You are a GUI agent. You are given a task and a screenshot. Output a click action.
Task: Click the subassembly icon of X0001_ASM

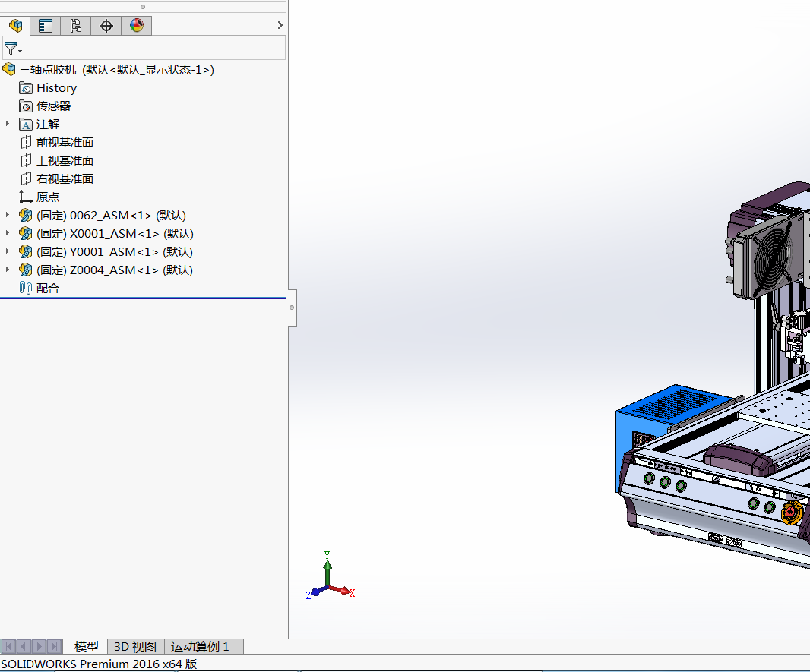click(x=25, y=233)
